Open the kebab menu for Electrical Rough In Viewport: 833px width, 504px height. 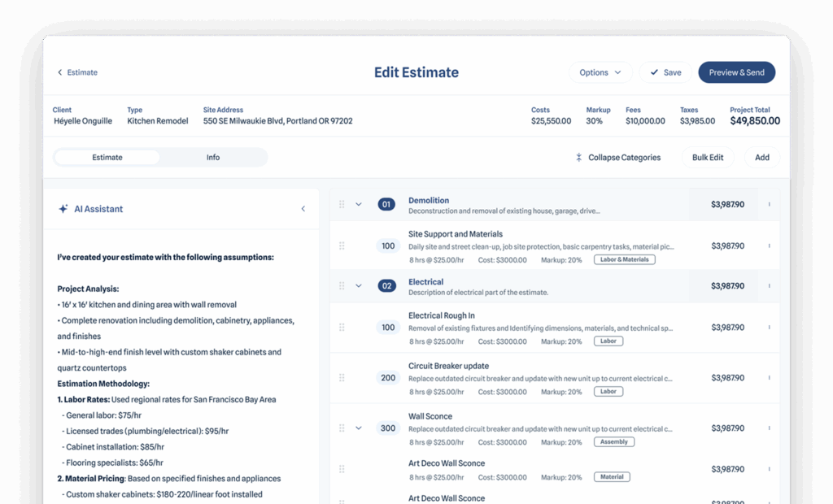[769, 328]
